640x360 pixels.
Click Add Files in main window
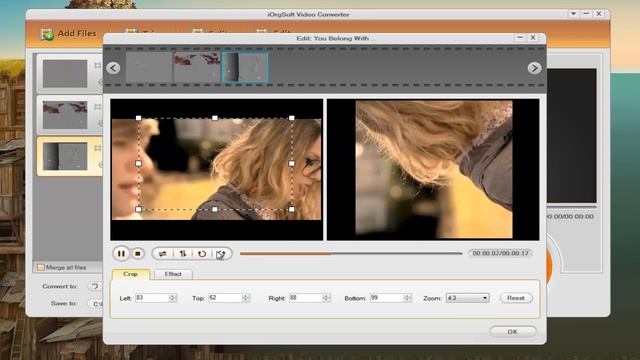tap(69, 33)
